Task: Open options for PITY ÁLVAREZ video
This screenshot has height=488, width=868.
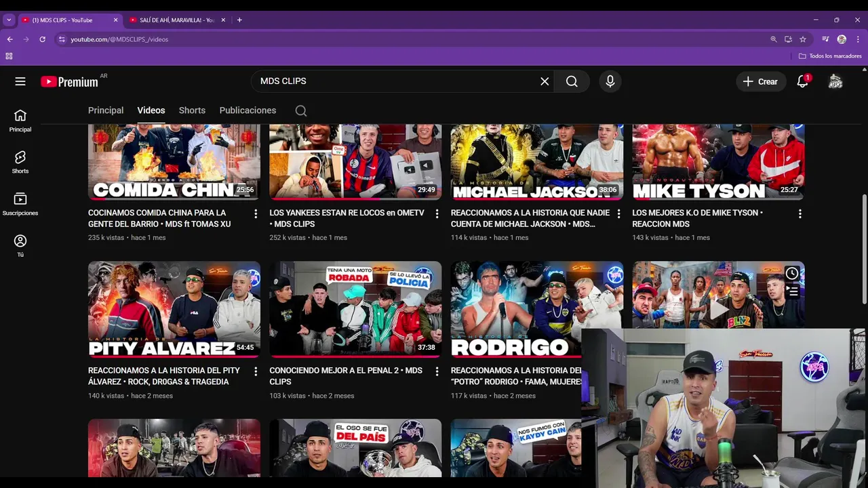Action: (256, 371)
